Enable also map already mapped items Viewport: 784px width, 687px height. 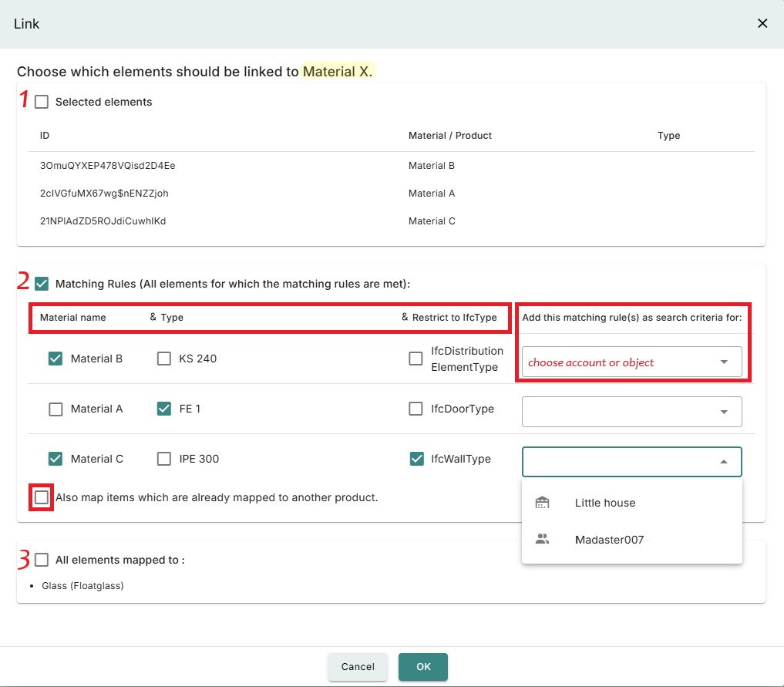click(x=42, y=497)
